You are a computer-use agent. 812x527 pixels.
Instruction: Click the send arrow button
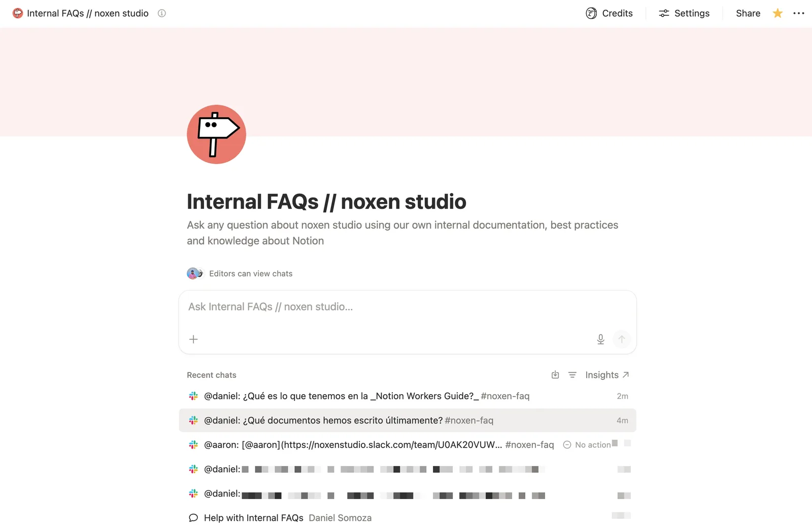pos(622,339)
